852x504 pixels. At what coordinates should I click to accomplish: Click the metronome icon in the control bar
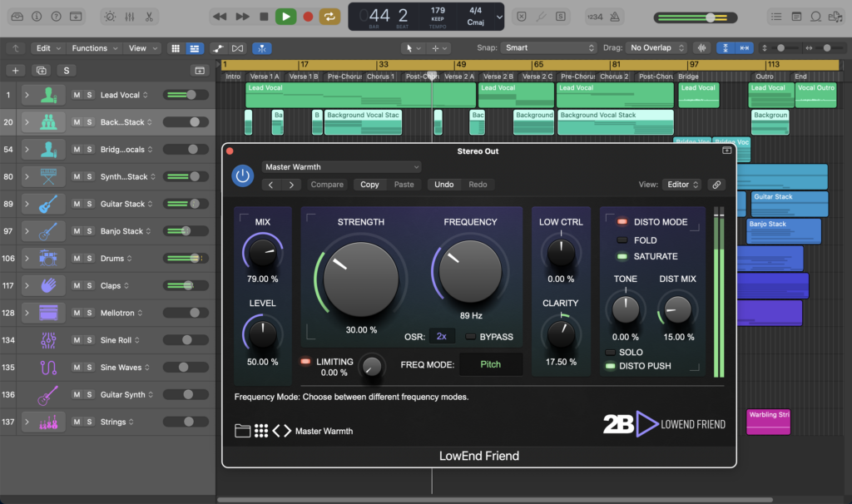(x=615, y=17)
